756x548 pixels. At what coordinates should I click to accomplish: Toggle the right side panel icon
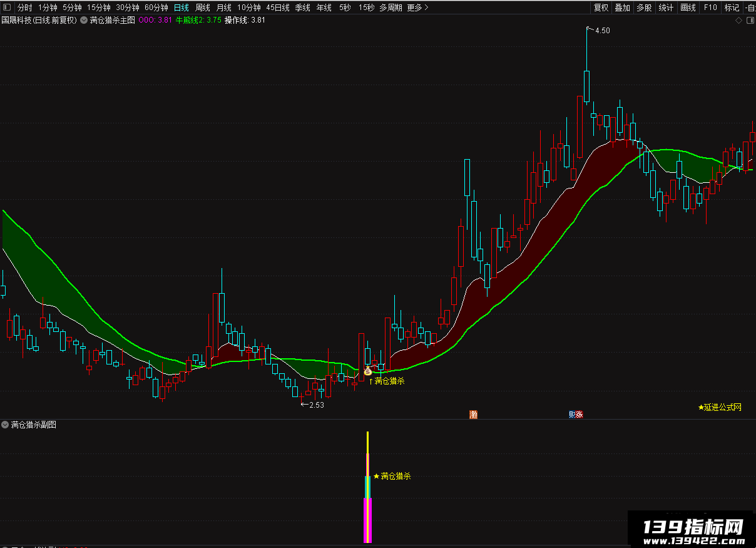coord(750,20)
